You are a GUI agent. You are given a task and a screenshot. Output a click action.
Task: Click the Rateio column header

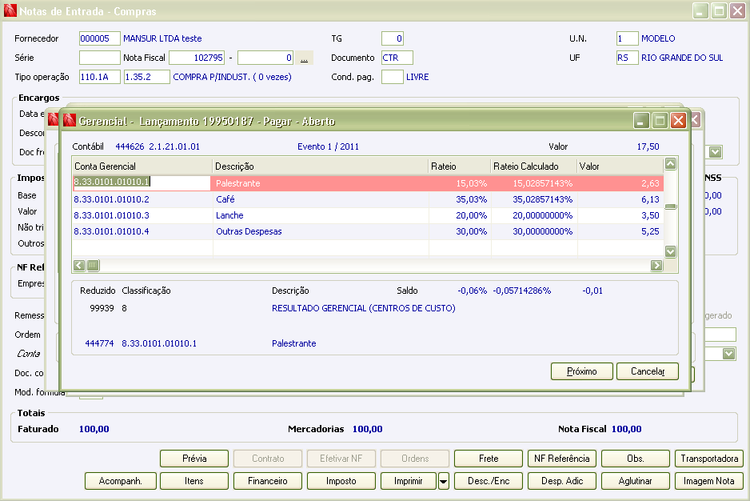point(460,167)
